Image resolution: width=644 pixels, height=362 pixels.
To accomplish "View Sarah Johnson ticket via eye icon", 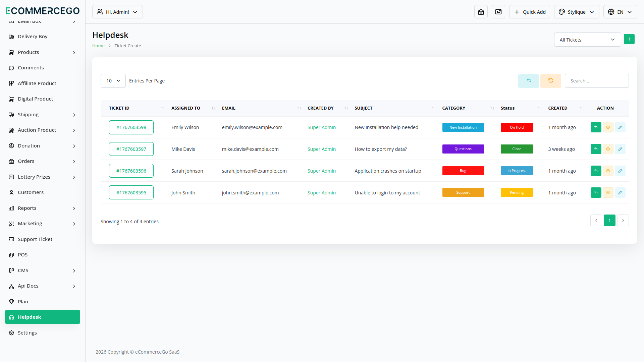I will pos(608,171).
